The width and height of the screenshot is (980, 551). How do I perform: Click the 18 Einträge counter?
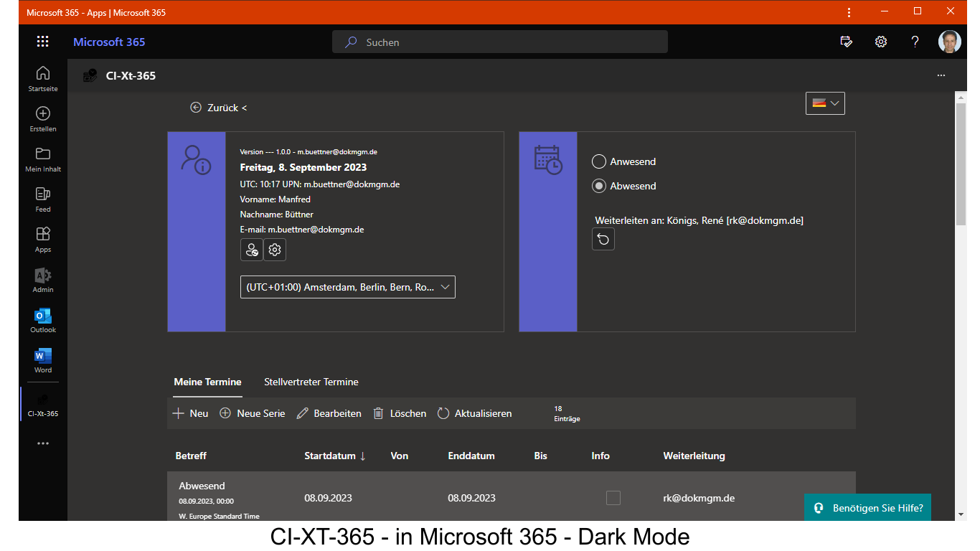click(x=567, y=413)
